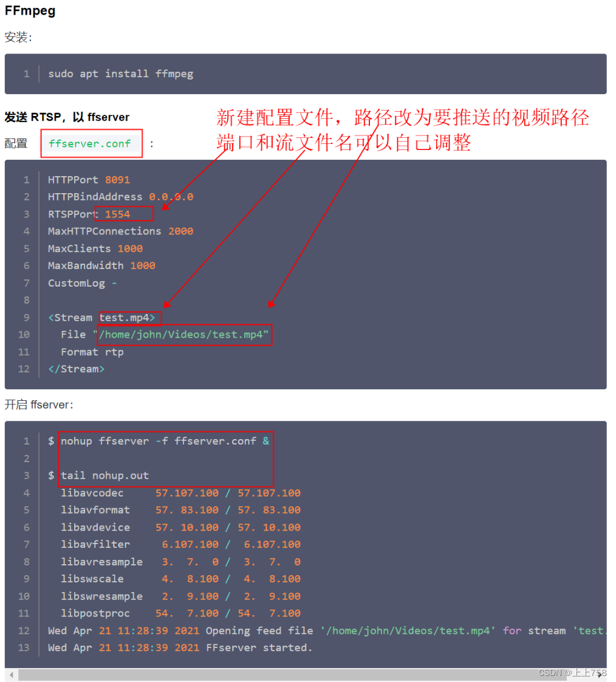Viewport: 616px width, 682px height.
Task: Click the 'FFmpeg' heading
Action: click(x=30, y=10)
